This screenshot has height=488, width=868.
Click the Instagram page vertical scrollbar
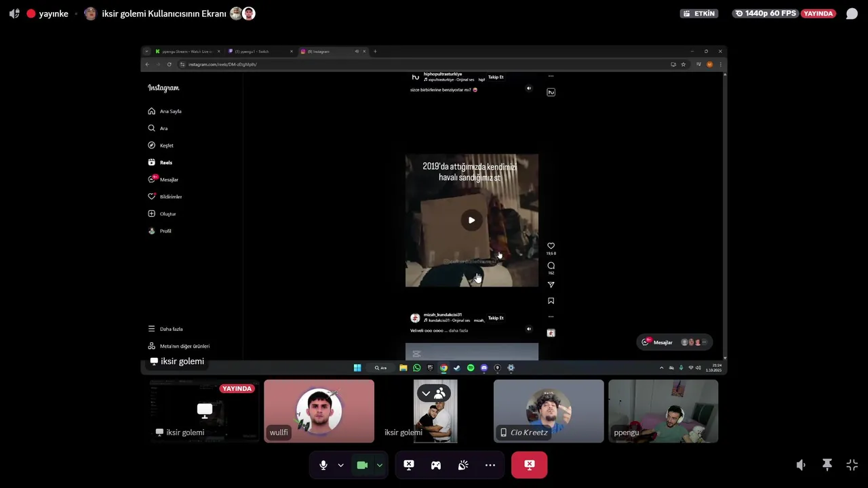point(725,215)
